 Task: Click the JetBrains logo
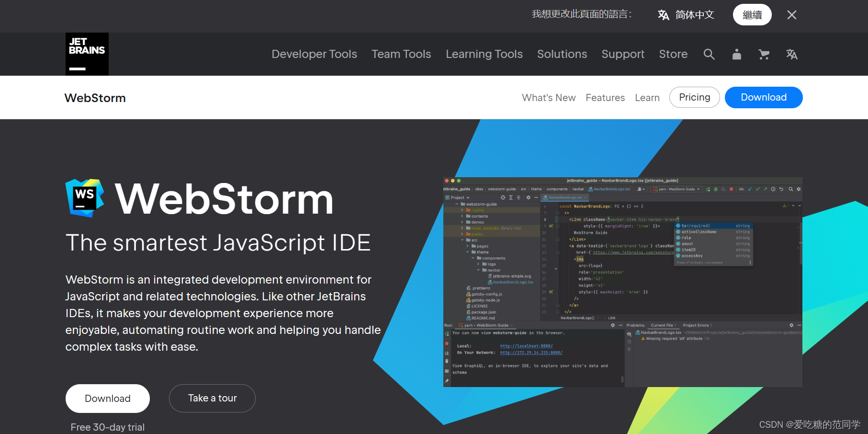87,54
